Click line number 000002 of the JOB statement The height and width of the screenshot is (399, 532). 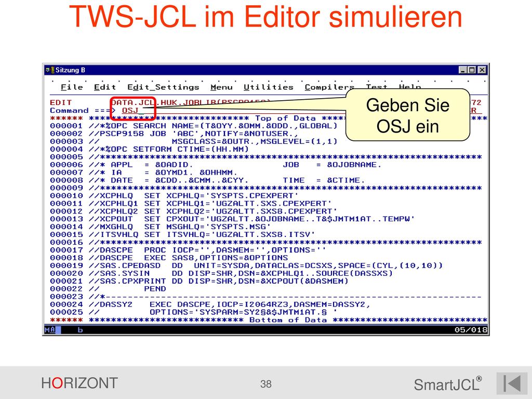[66, 134]
